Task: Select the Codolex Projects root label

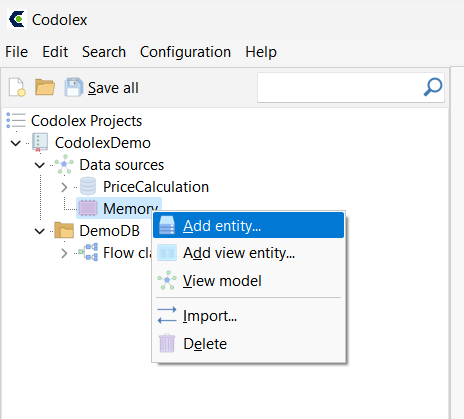Action: coord(86,121)
